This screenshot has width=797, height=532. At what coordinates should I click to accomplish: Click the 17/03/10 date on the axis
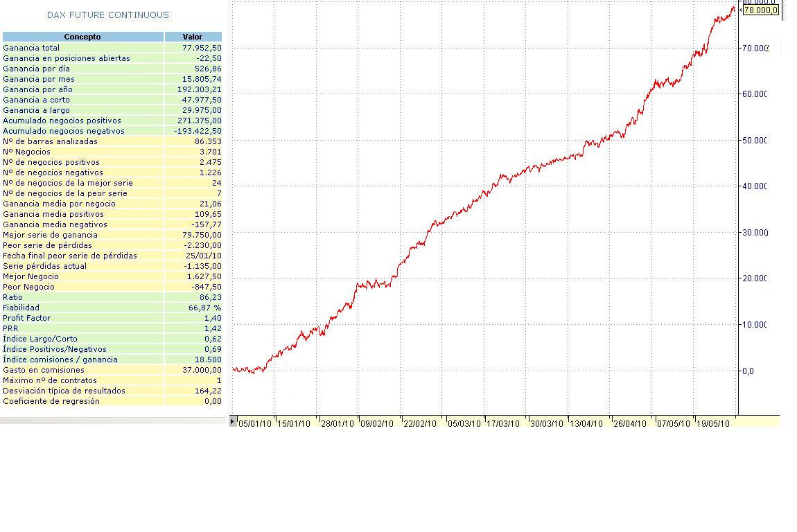coord(502,424)
